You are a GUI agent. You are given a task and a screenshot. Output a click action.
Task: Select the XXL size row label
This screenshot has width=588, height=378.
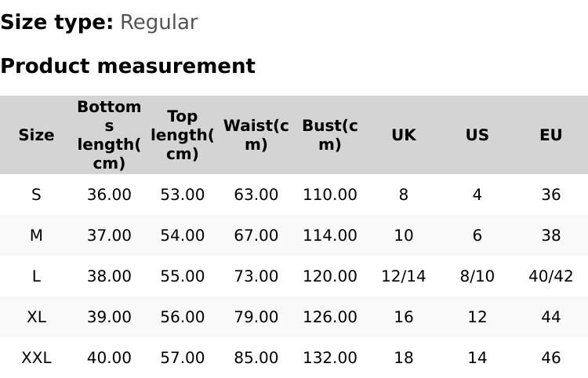click(x=36, y=358)
